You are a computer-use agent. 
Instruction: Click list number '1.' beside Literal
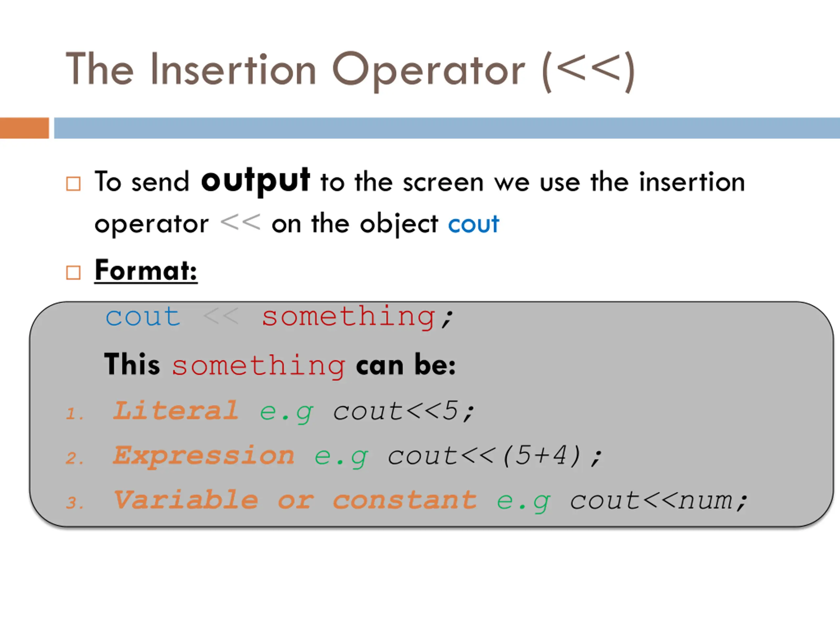[x=74, y=413]
